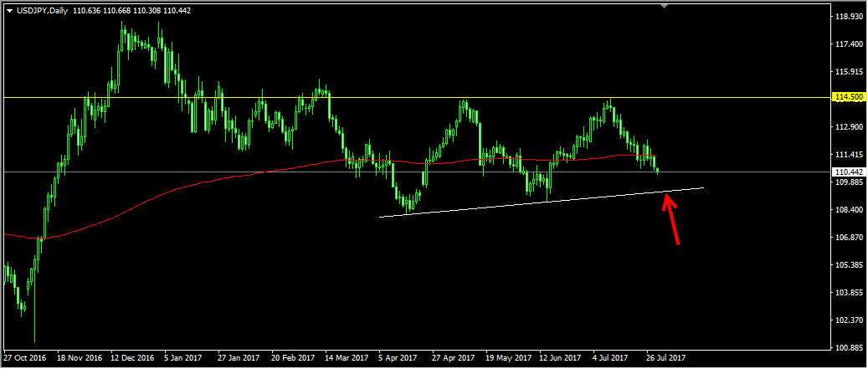
Task: Click the 115.915 price axis label
Action: (850, 72)
